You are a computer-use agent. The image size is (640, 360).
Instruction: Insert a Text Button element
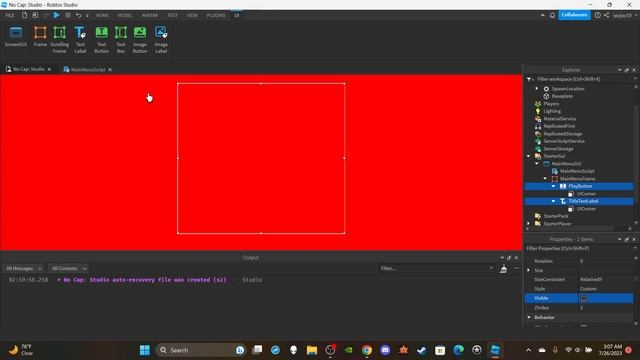point(101,40)
